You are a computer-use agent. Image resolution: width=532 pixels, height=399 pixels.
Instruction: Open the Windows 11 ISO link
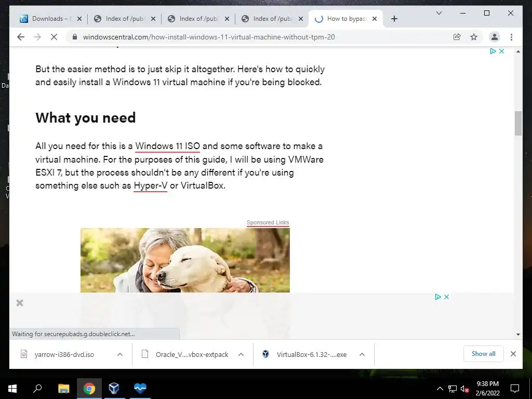click(168, 146)
